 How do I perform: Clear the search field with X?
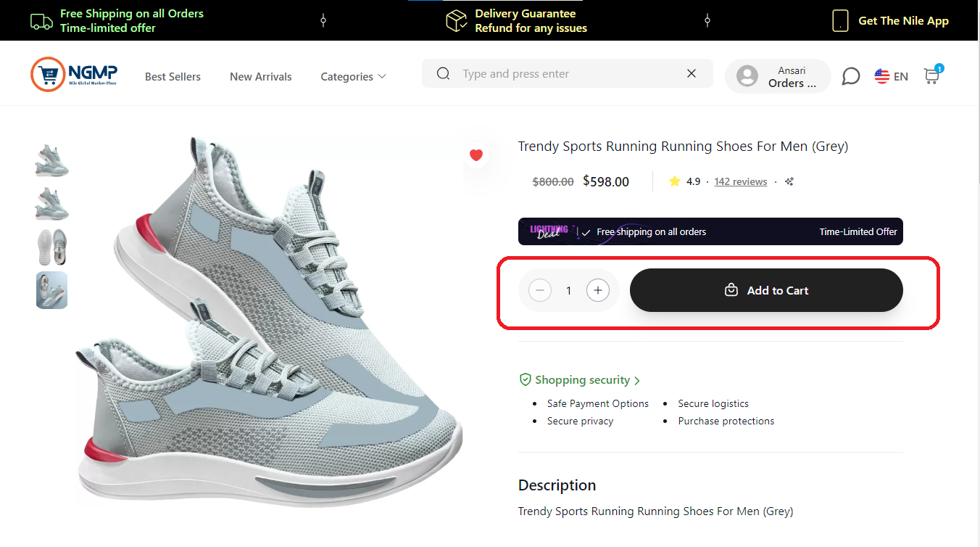coord(692,73)
